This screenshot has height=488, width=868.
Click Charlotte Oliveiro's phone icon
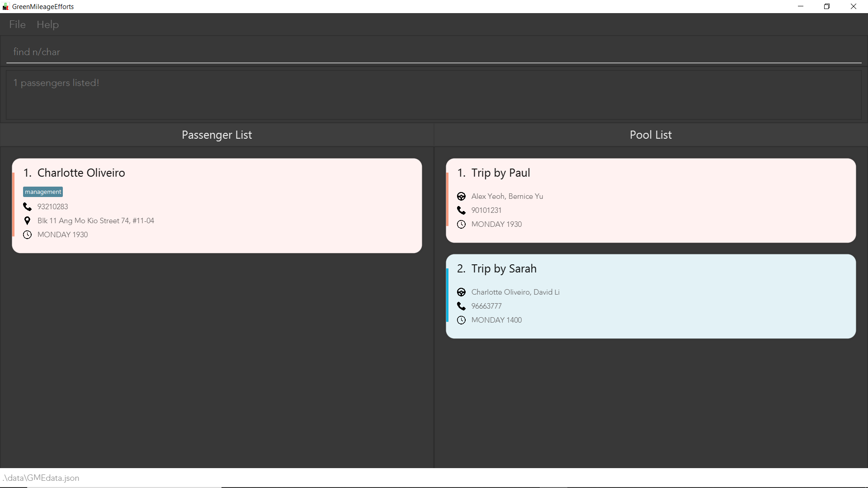[27, 206]
